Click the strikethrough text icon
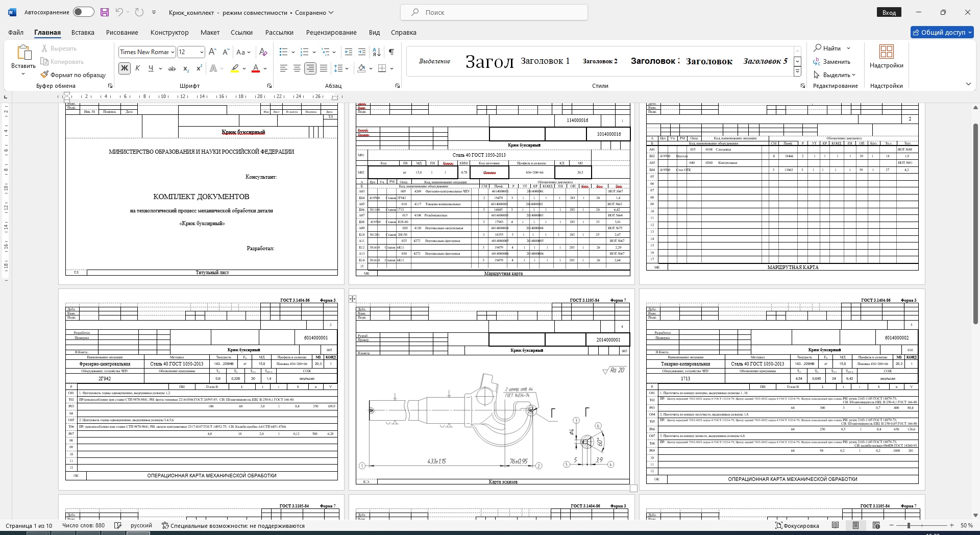980x535 pixels. 172,68
